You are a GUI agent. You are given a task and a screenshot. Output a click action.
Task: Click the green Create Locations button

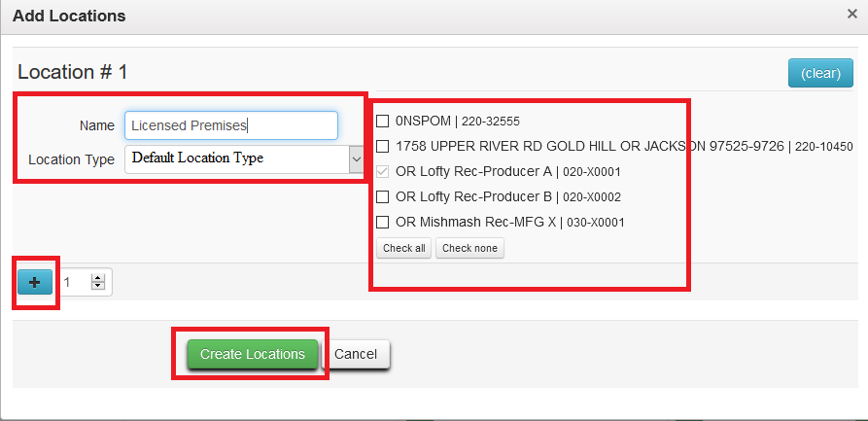[252, 355]
